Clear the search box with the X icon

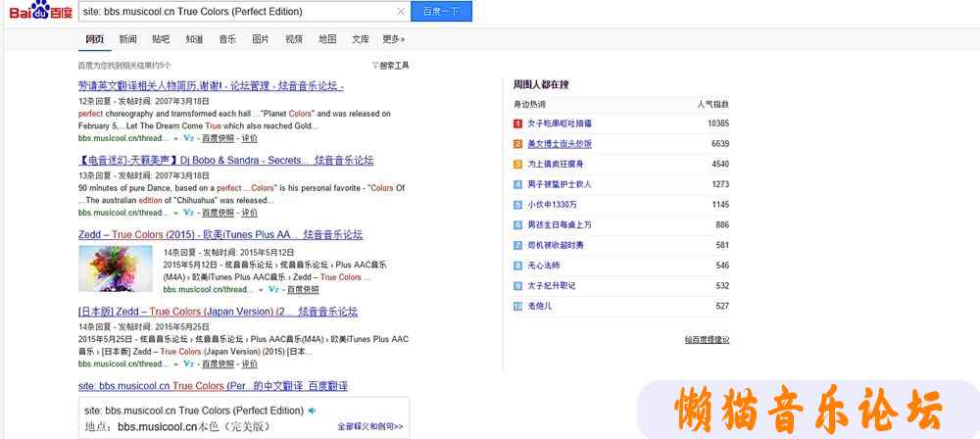pyautogui.click(x=401, y=11)
